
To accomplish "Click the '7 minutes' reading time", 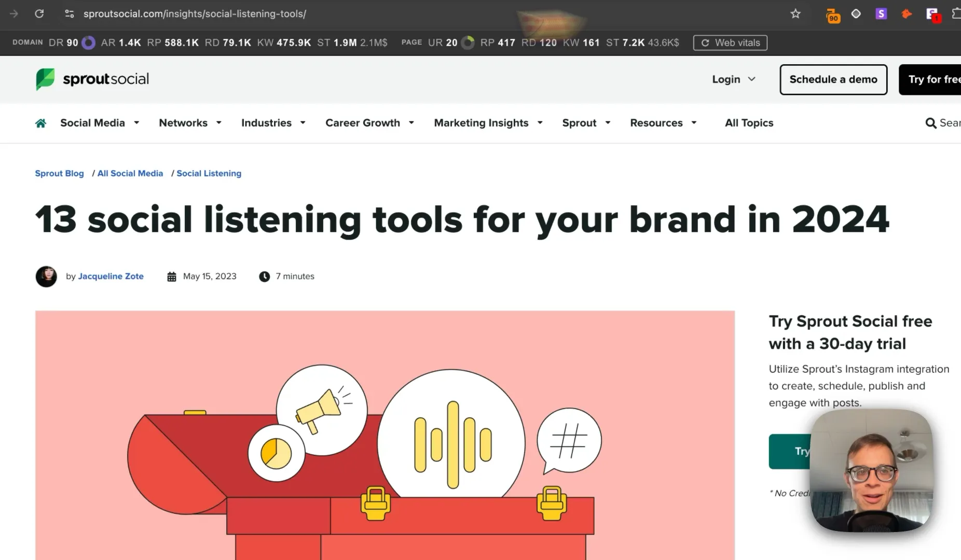I will tap(295, 276).
